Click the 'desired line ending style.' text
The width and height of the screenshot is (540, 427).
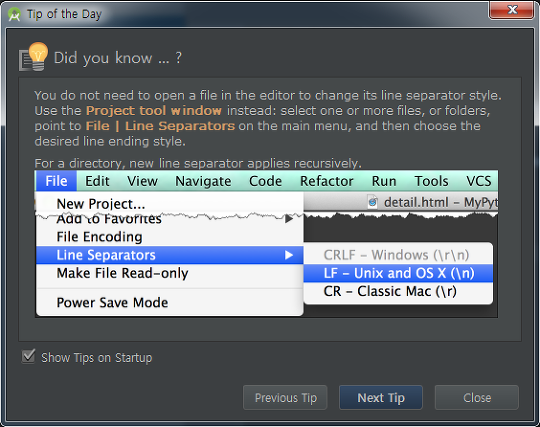[110, 142]
